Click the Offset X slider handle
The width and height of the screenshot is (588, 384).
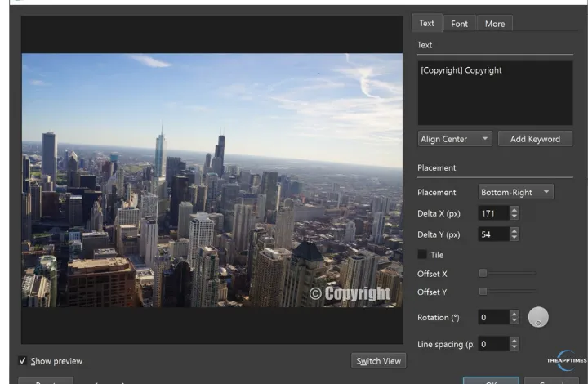point(483,273)
